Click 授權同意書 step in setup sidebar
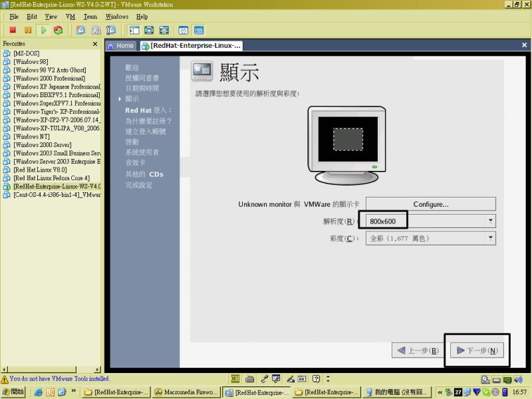The image size is (532, 399). 142,78
